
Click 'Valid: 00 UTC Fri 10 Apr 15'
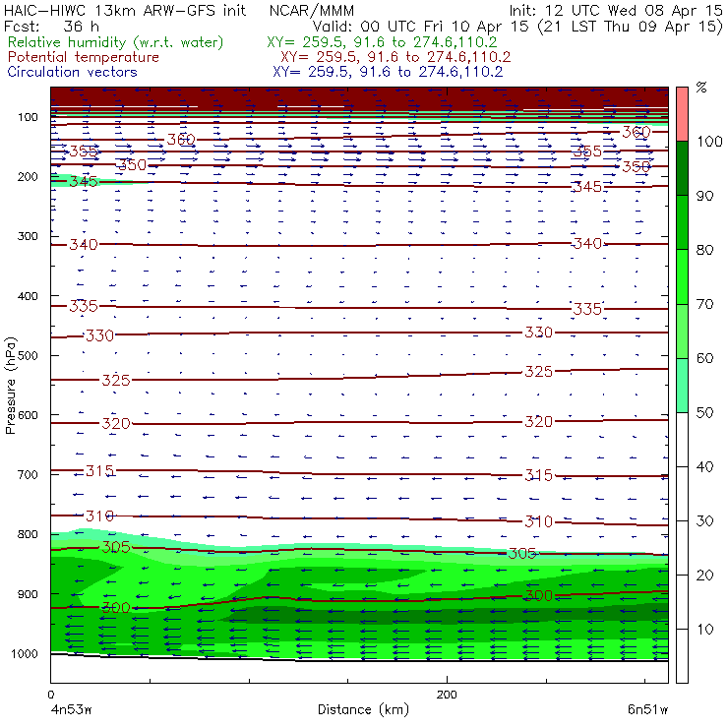tap(421, 27)
